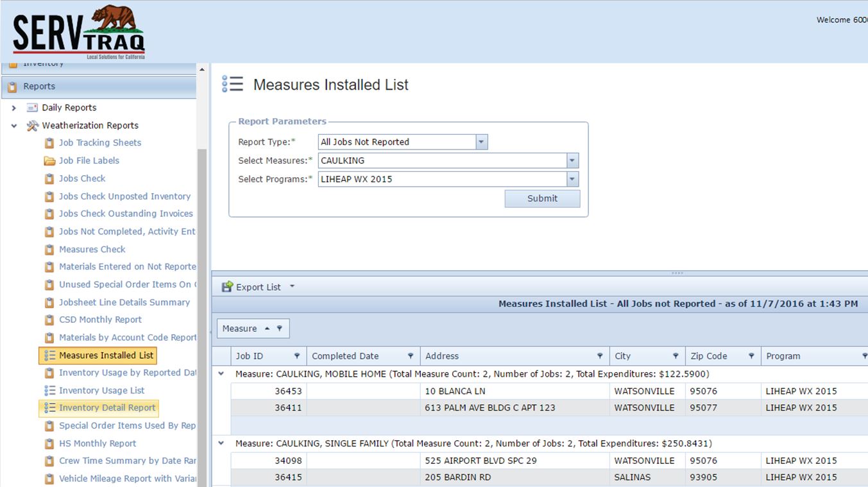Open the Select Programs dropdown

[x=572, y=178]
